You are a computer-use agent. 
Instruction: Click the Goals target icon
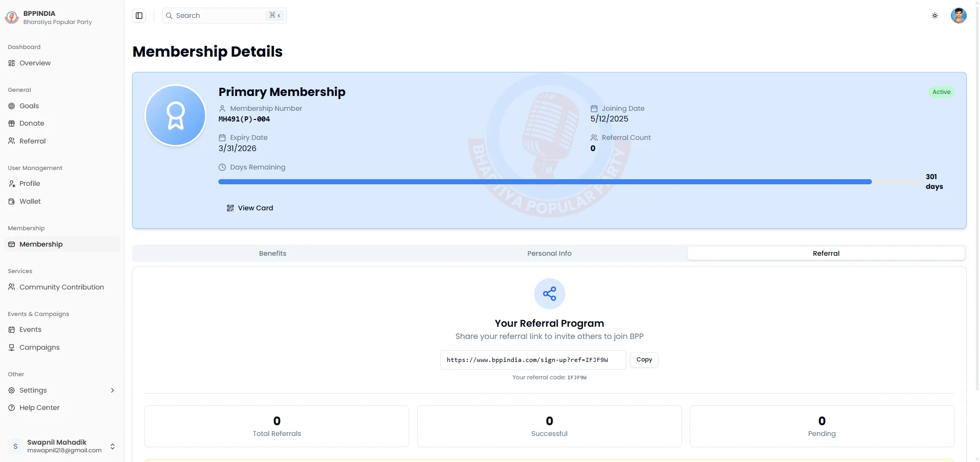(12, 106)
